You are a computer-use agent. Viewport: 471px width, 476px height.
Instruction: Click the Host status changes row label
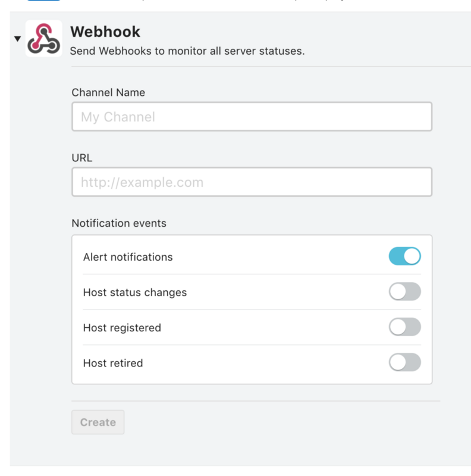135,292
